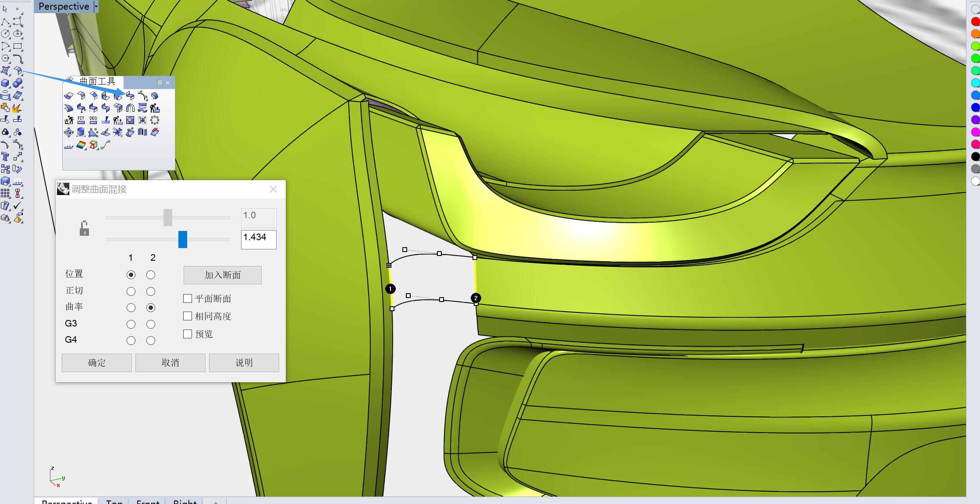980x504 pixels.
Task: Click the DEG change degree icon
Action: click(x=93, y=120)
